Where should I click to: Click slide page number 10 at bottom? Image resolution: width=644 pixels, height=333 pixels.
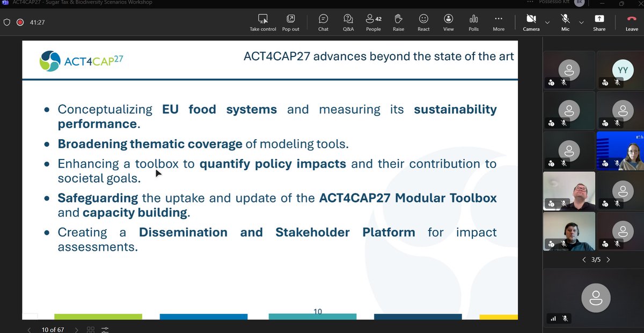click(317, 311)
